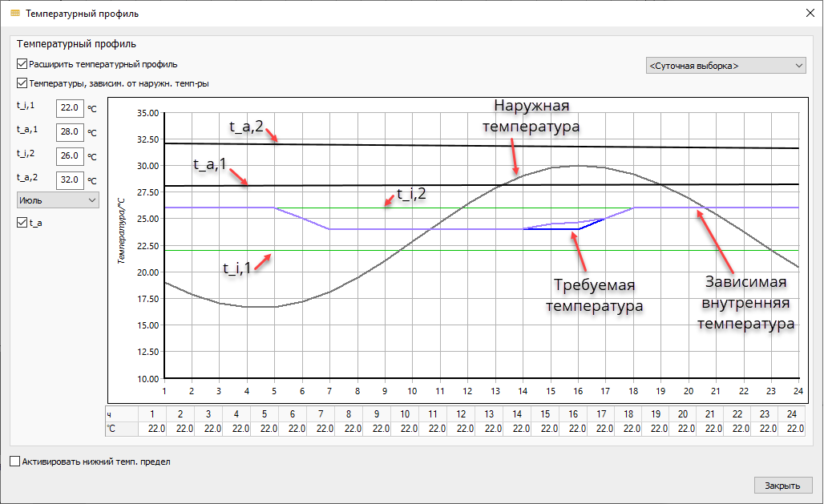This screenshot has height=504, width=824.
Task: Click the 'Температура/°C' axis title
Action: pyautogui.click(x=121, y=231)
